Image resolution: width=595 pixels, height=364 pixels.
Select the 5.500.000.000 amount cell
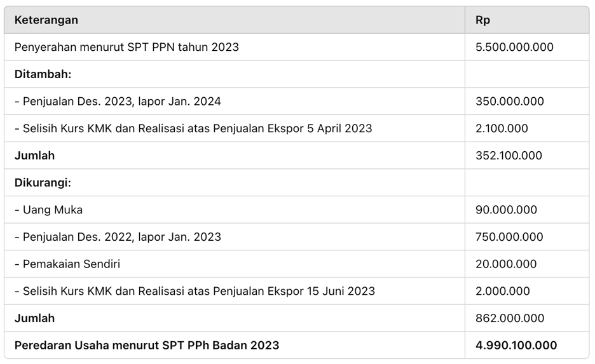[x=514, y=47]
